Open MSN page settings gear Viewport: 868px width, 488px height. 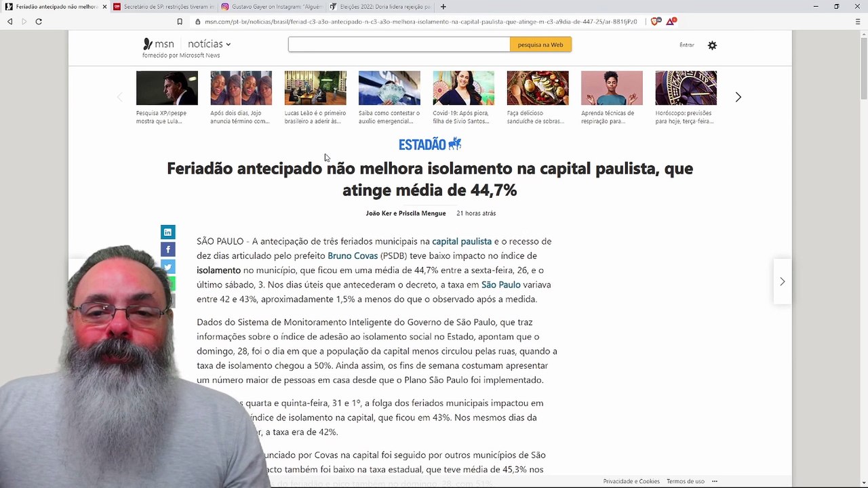click(x=712, y=45)
